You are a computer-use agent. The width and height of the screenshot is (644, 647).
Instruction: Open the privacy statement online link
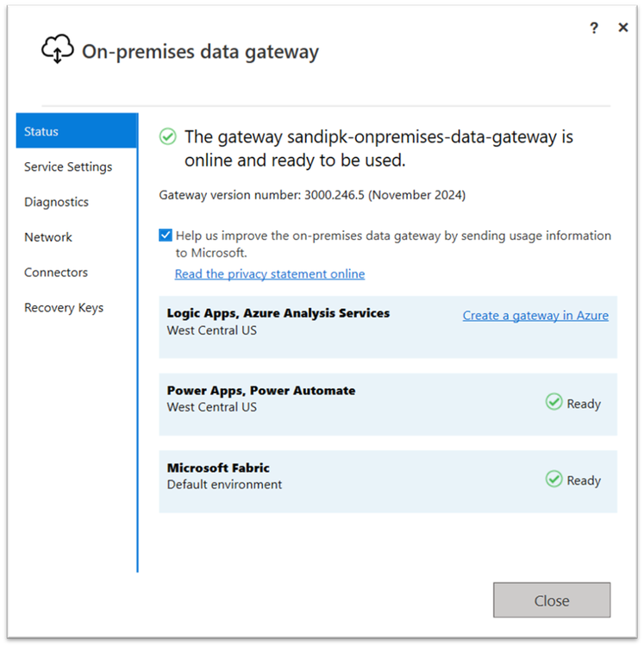pos(269,274)
